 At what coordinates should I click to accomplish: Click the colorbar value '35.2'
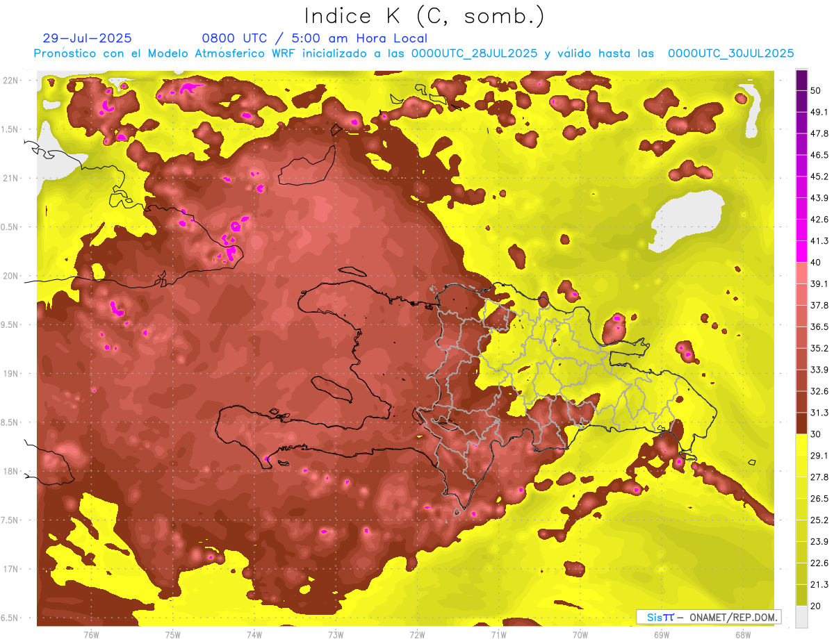pyautogui.click(x=819, y=348)
